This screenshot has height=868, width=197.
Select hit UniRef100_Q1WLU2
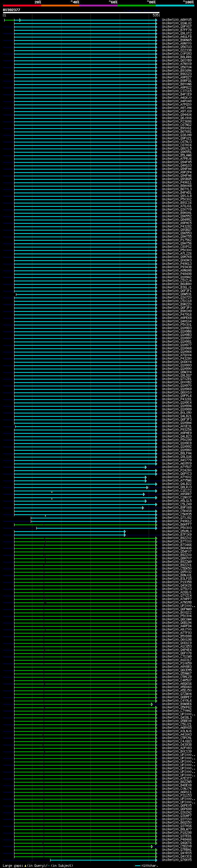177,23
